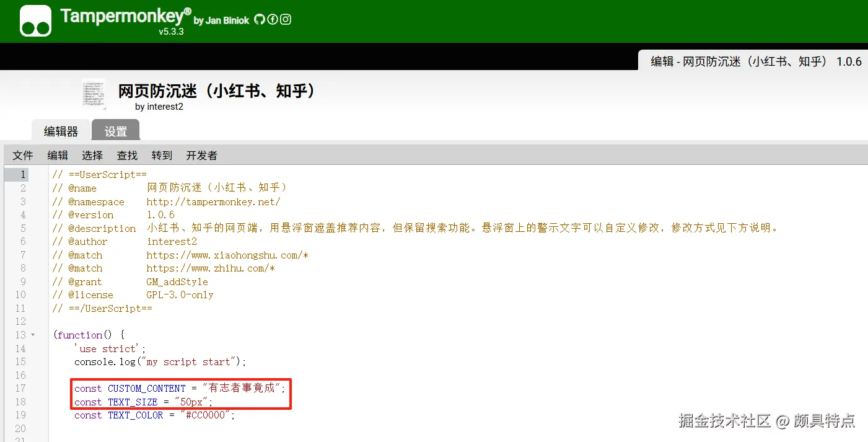Click the 'use strict' statement
Image resolution: width=868 pixels, height=442 pixels.
[x=110, y=348]
